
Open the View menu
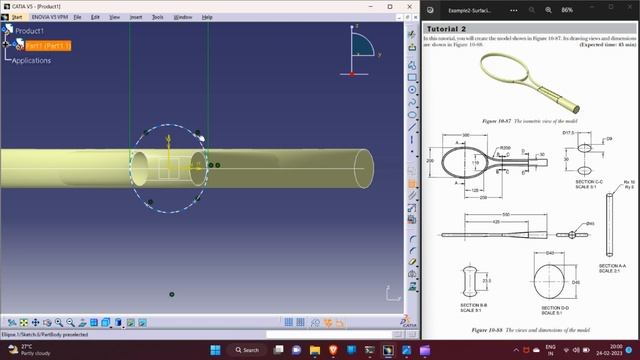[x=115, y=17]
